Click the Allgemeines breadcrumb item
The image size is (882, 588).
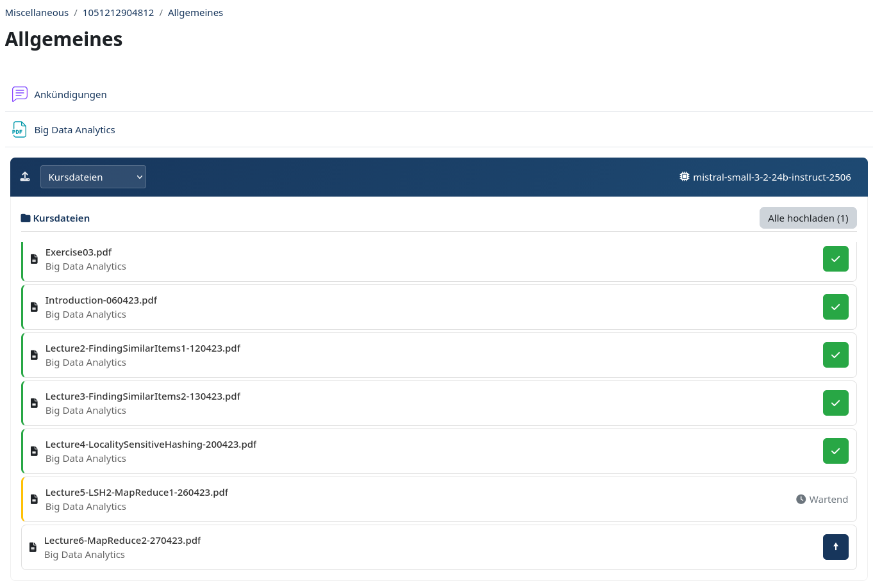(196, 12)
